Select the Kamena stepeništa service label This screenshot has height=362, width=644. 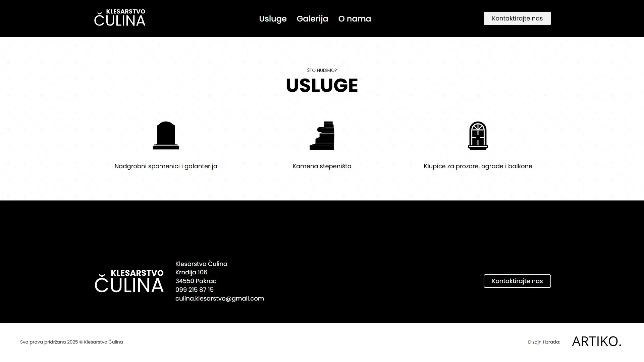(x=322, y=166)
